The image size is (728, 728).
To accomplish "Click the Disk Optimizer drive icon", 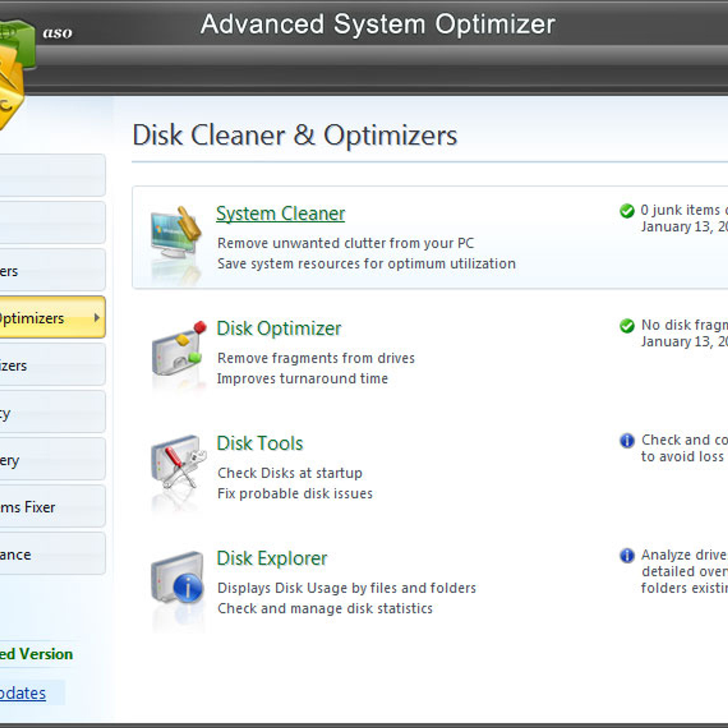I will tap(178, 349).
